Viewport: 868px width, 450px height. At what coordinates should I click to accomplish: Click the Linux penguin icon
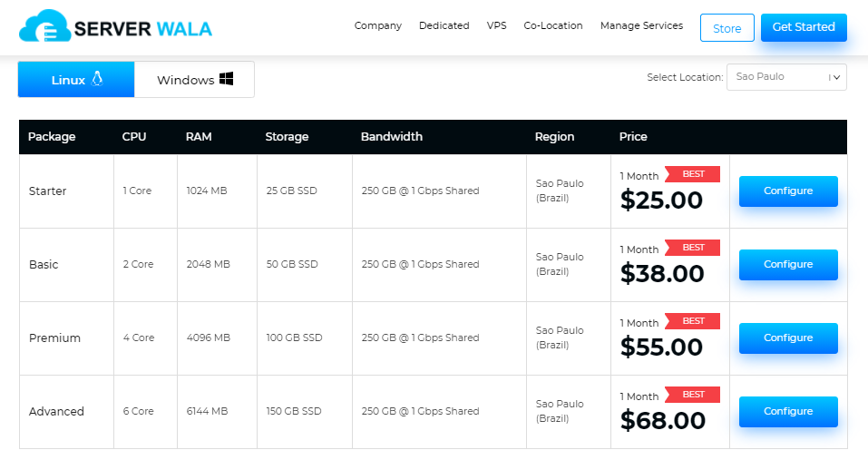[x=97, y=79]
